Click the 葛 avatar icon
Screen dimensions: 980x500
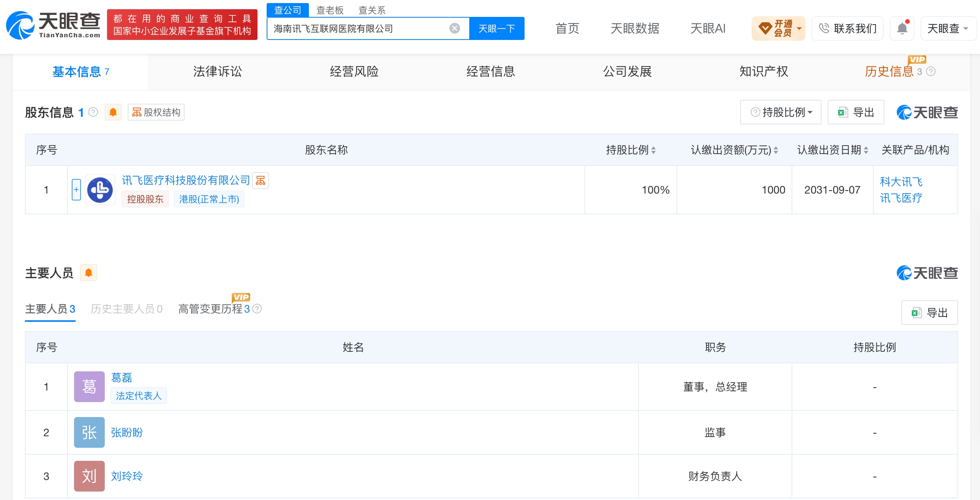point(89,387)
